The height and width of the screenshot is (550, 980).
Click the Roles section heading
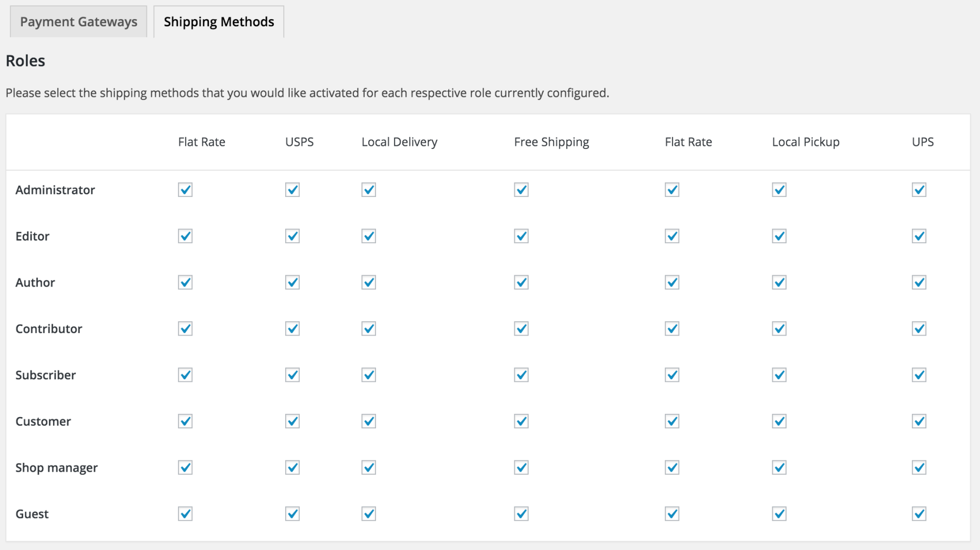(25, 60)
